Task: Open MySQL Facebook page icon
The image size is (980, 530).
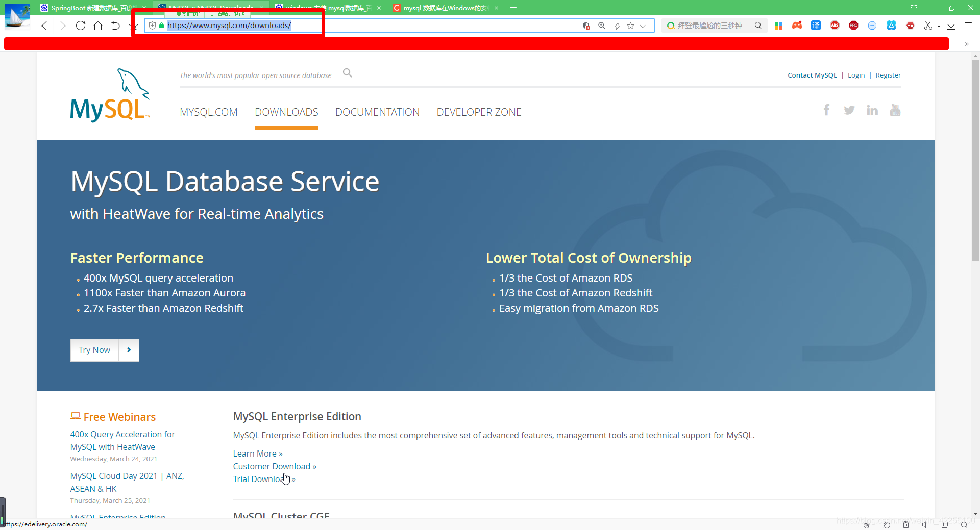Action: (826, 110)
